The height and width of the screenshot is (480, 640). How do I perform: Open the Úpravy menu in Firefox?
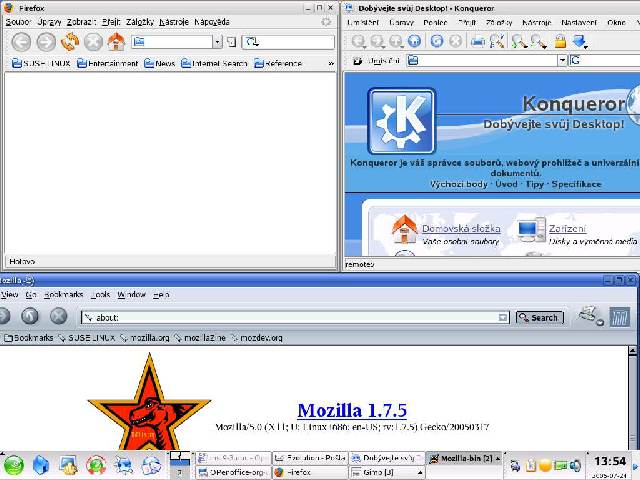[49, 22]
